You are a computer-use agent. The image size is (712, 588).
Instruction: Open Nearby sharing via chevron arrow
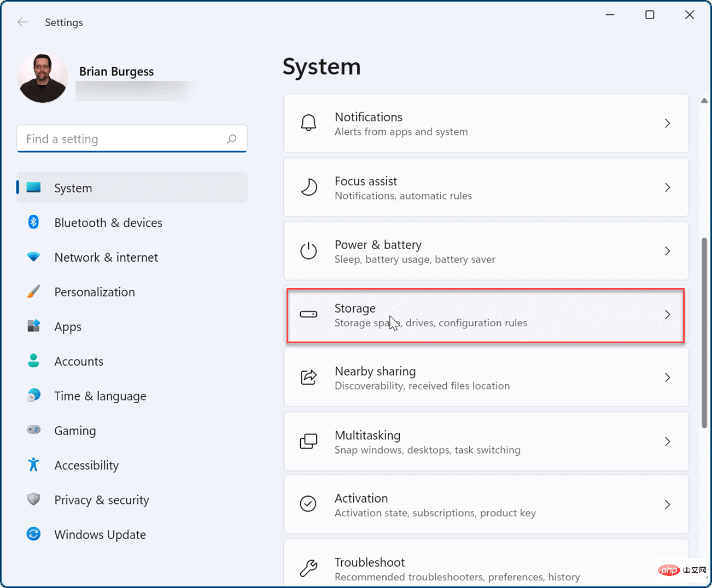[x=667, y=378]
